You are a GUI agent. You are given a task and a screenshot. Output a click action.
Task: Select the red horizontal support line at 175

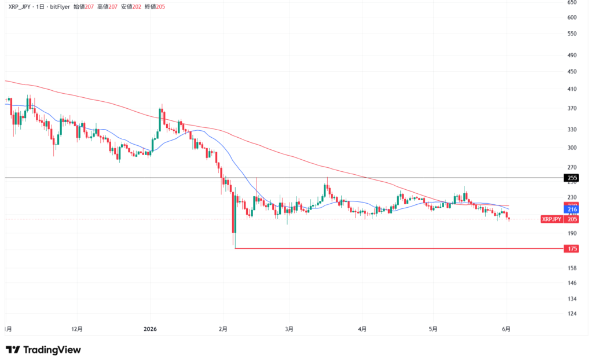click(399, 248)
